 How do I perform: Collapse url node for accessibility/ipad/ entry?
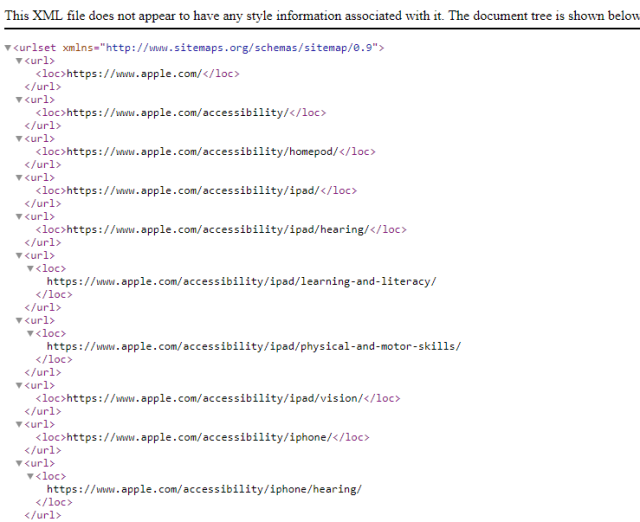coord(19,178)
